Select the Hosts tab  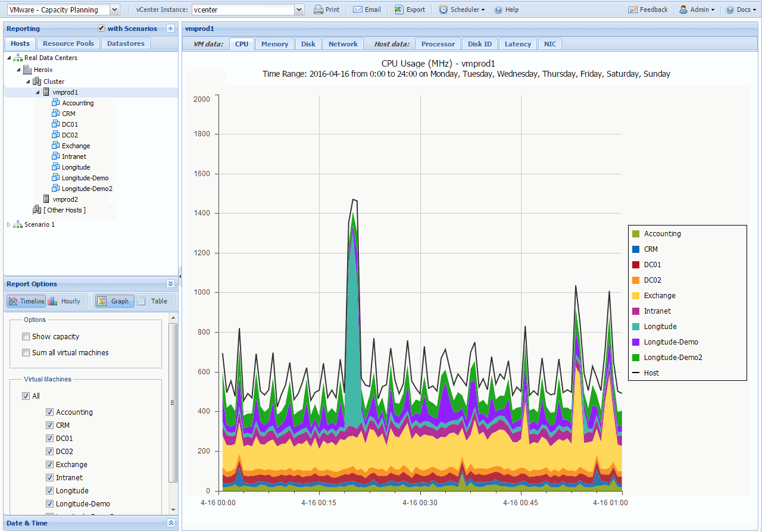coord(20,43)
